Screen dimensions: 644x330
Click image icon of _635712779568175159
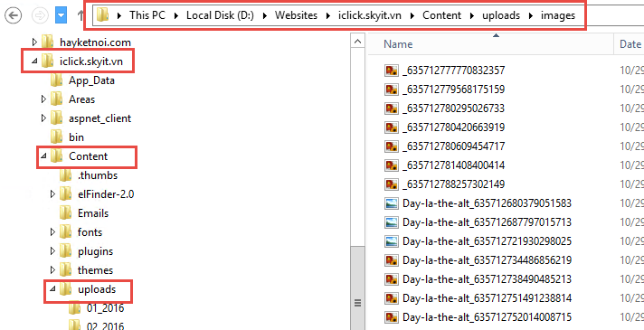pyautogui.click(x=392, y=90)
